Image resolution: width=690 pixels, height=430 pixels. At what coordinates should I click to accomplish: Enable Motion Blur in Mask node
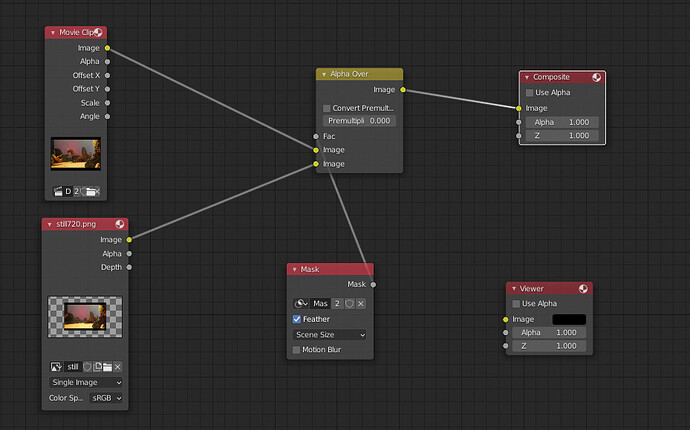tap(297, 350)
